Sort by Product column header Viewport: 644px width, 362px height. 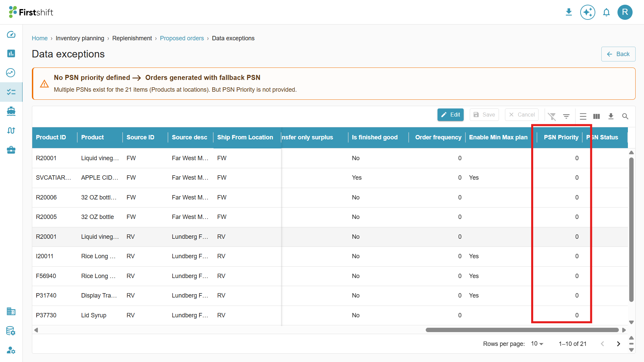(92, 137)
